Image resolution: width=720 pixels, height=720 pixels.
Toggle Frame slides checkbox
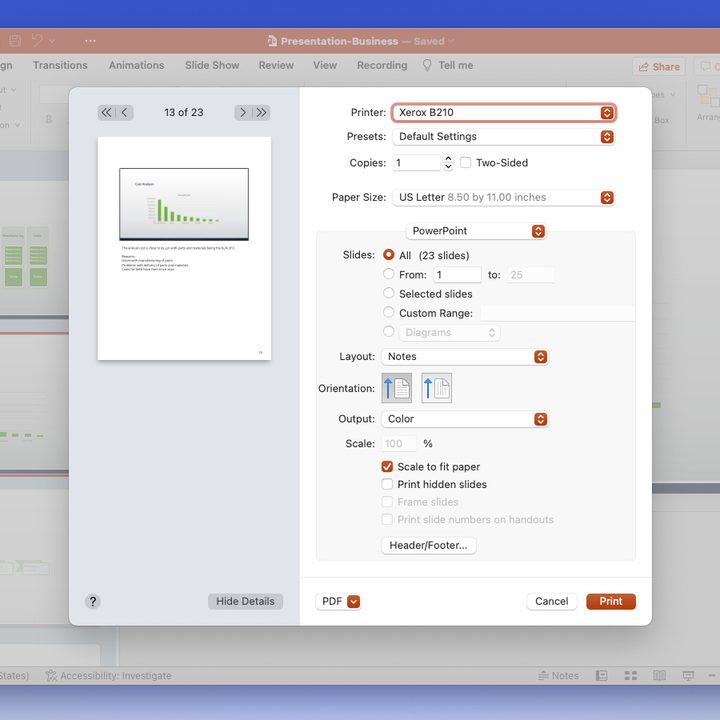click(387, 501)
